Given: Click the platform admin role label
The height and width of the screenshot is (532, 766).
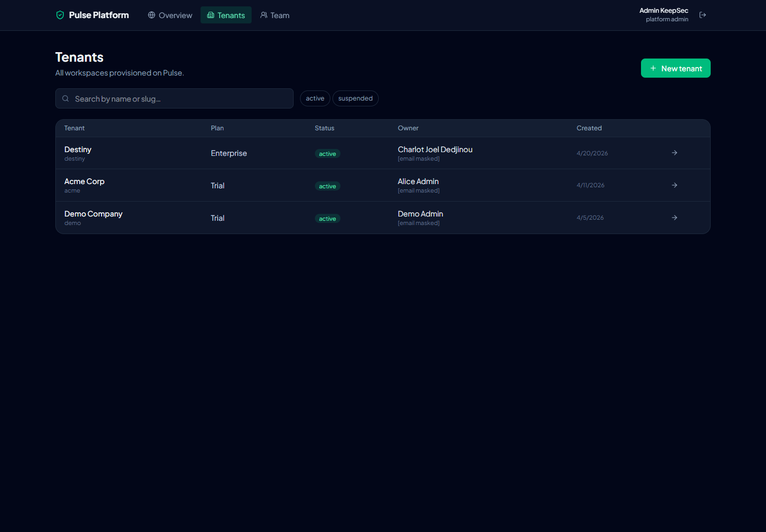Looking at the screenshot, I should tap(667, 19).
